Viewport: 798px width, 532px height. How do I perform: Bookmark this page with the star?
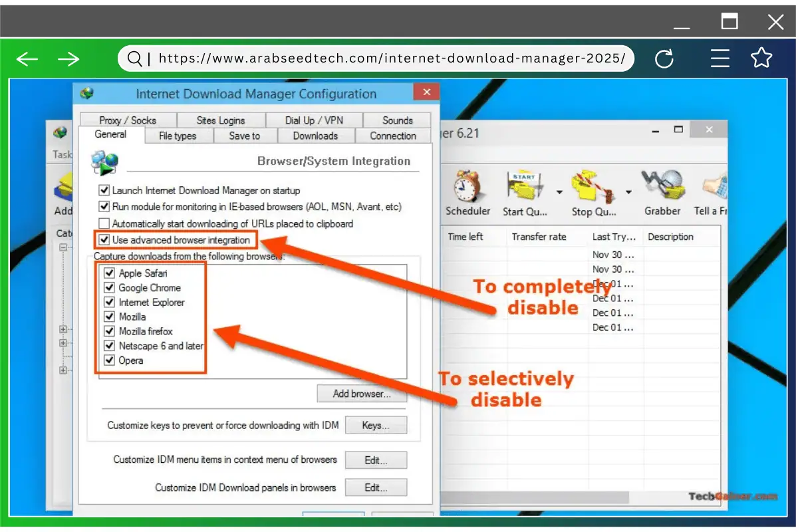point(761,59)
